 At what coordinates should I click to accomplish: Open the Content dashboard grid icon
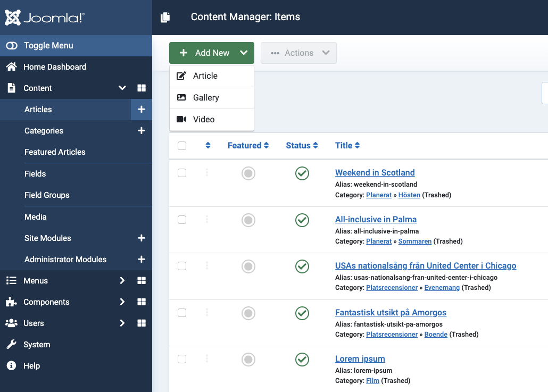tap(142, 88)
